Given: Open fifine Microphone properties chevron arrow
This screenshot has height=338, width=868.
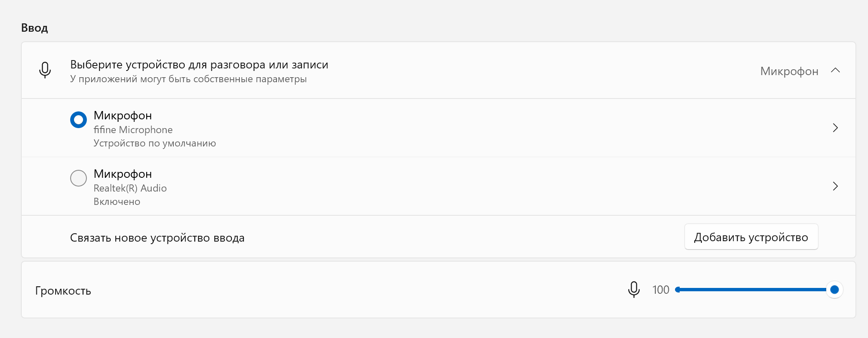Looking at the screenshot, I should point(835,128).
